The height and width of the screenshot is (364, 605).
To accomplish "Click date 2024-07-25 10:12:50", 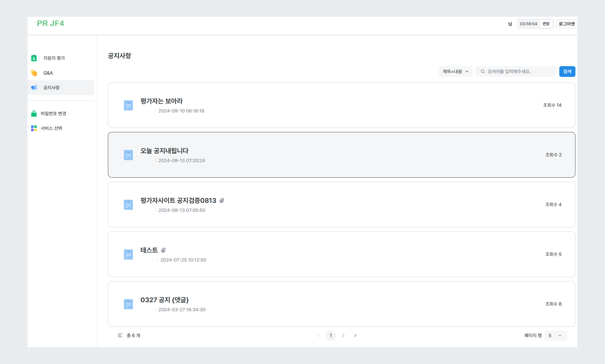I will pyautogui.click(x=183, y=260).
